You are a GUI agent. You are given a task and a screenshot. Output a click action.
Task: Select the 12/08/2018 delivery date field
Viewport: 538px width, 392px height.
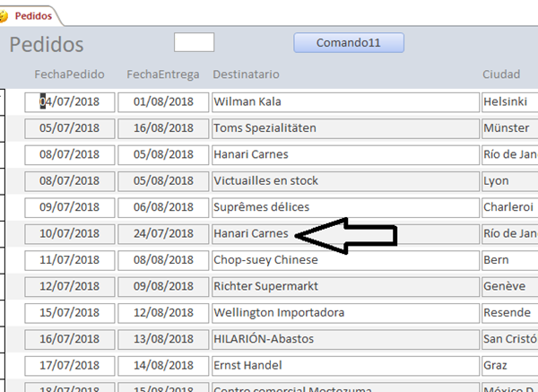coord(163,313)
